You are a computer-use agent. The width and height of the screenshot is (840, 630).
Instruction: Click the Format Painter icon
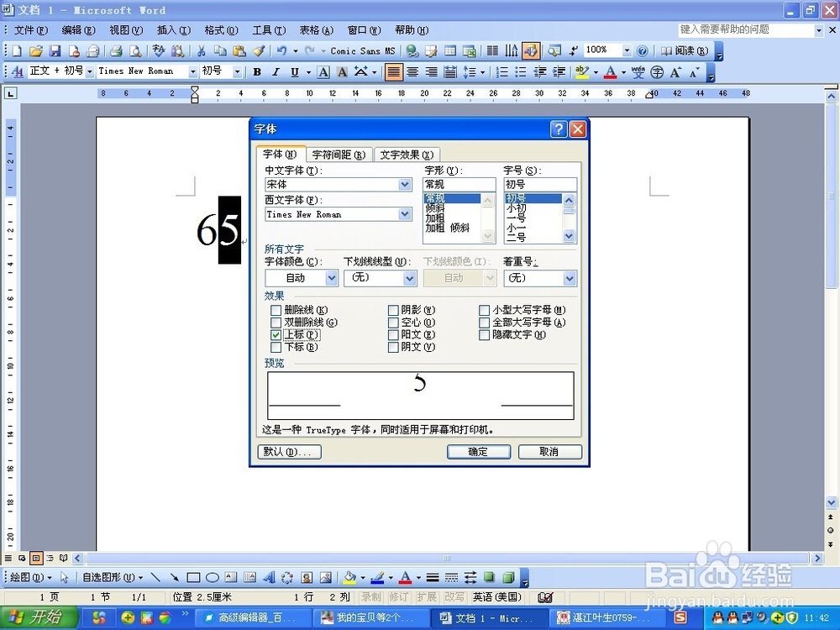point(259,50)
